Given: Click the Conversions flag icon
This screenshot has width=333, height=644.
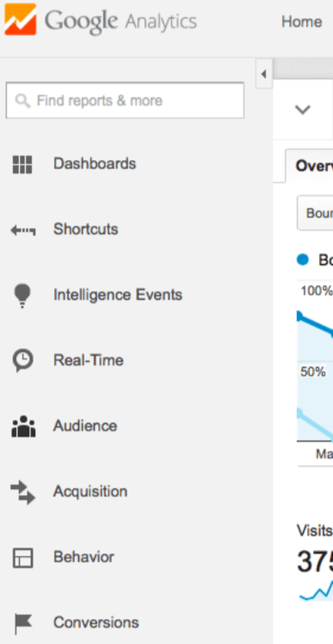Looking at the screenshot, I should click(22, 623).
